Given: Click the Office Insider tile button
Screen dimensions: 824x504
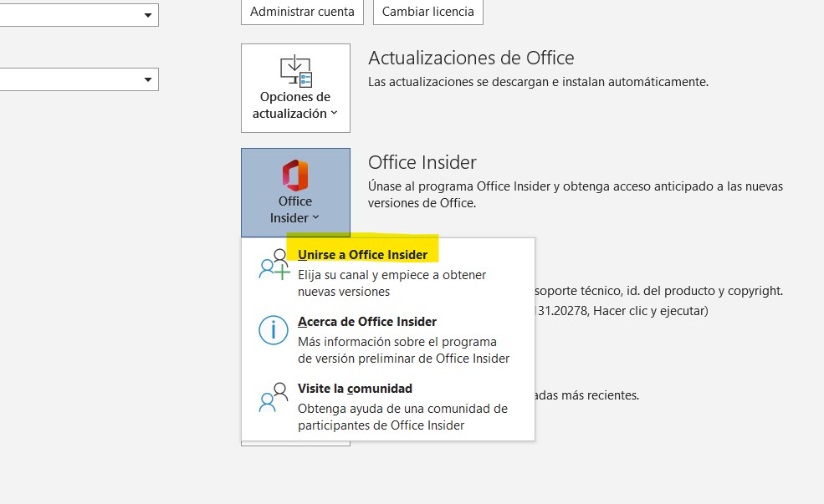Looking at the screenshot, I should (294, 192).
